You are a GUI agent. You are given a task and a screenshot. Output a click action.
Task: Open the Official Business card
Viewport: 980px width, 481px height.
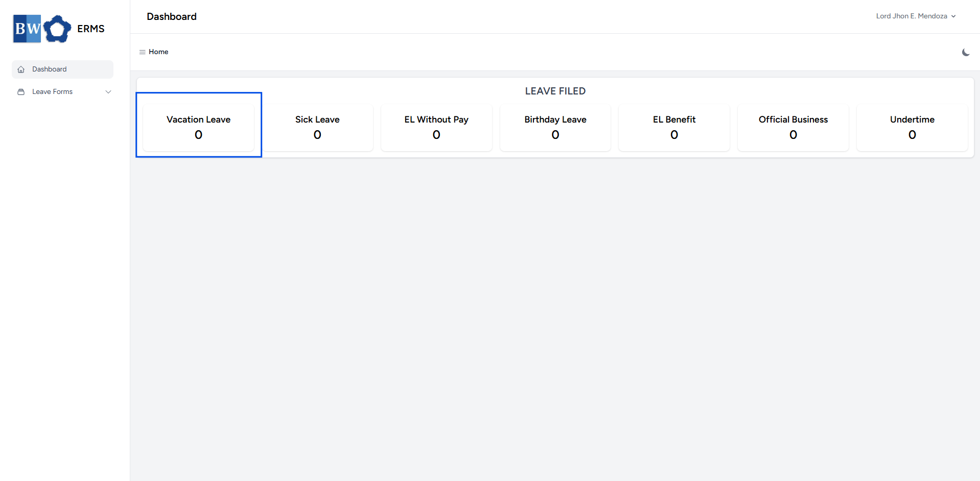[793, 127]
